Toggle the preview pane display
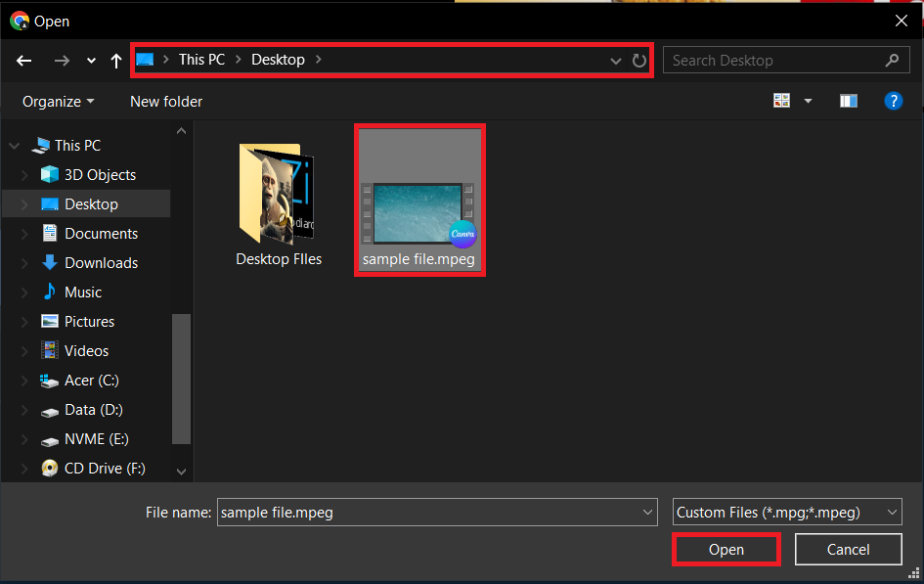Viewport: 924px width, 584px height. click(x=848, y=100)
